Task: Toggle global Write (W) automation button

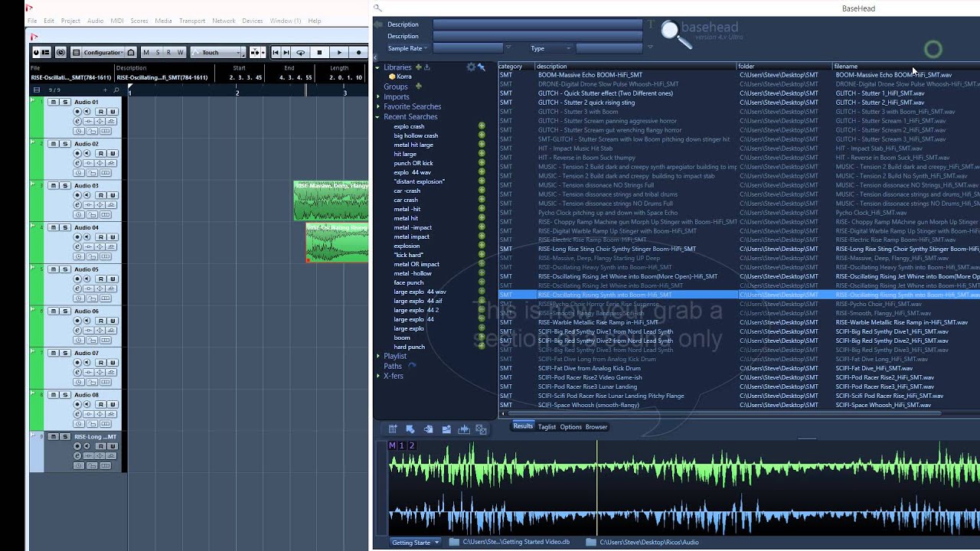Action: click(181, 53)
